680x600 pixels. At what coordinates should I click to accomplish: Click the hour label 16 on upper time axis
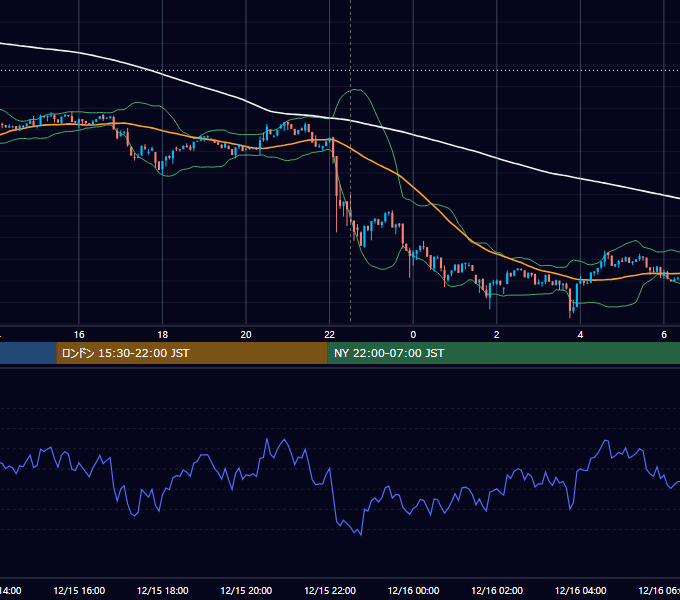tap(79, 335)
